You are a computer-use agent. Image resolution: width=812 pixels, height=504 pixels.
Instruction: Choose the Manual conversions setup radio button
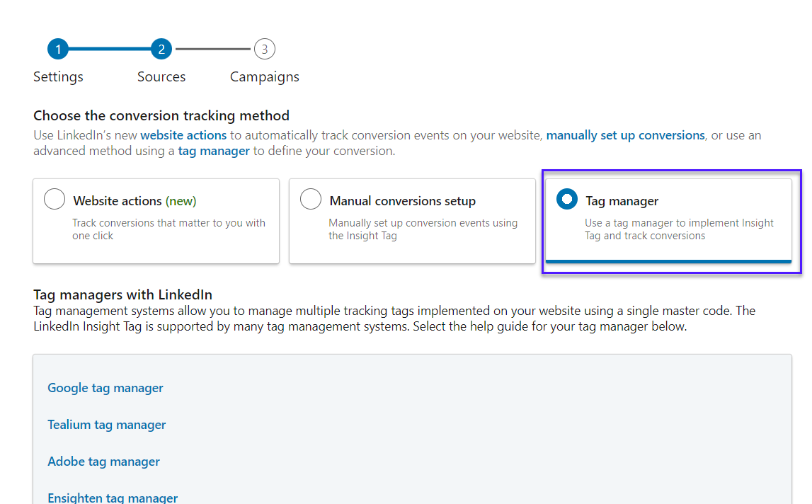311,199
